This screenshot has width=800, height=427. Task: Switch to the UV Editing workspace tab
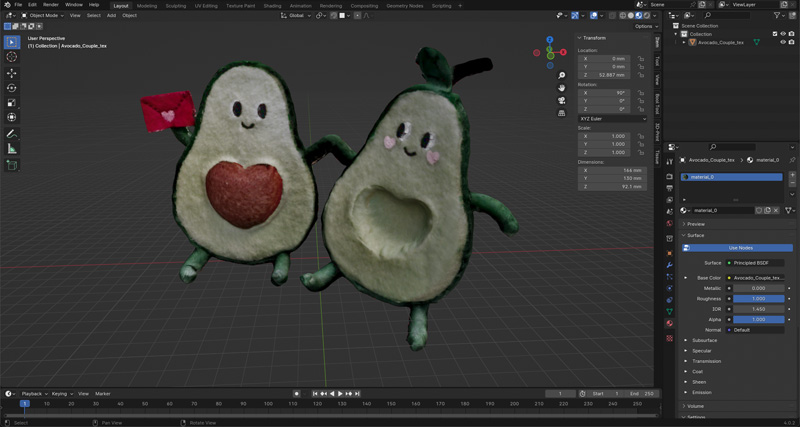(206, 6)
